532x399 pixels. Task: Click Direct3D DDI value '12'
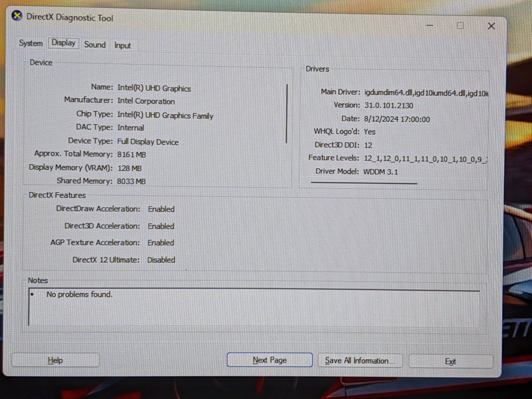point(368,145)
